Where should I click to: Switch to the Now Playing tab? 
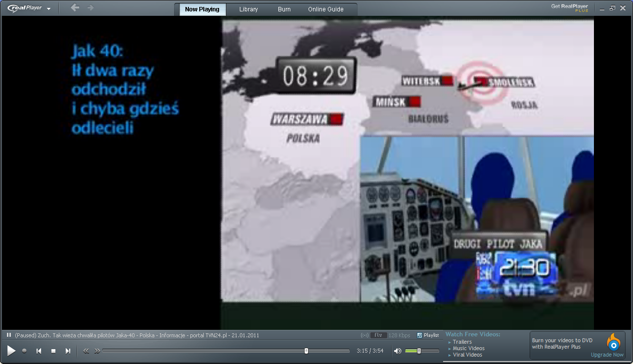(202, 9)
